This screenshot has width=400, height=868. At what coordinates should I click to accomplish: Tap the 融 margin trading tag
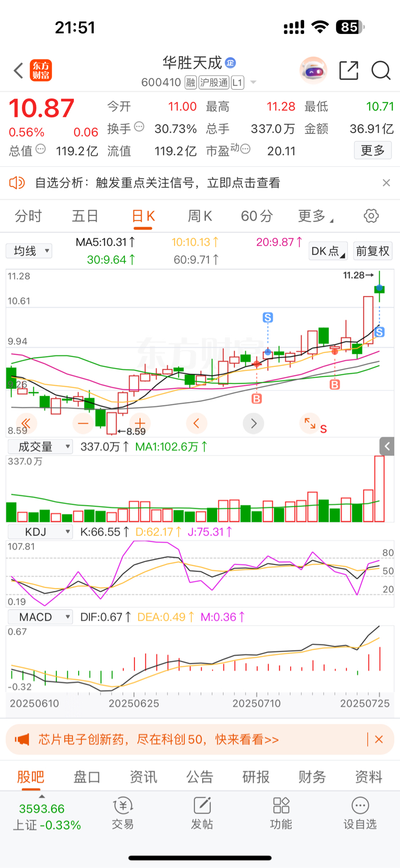191,82
